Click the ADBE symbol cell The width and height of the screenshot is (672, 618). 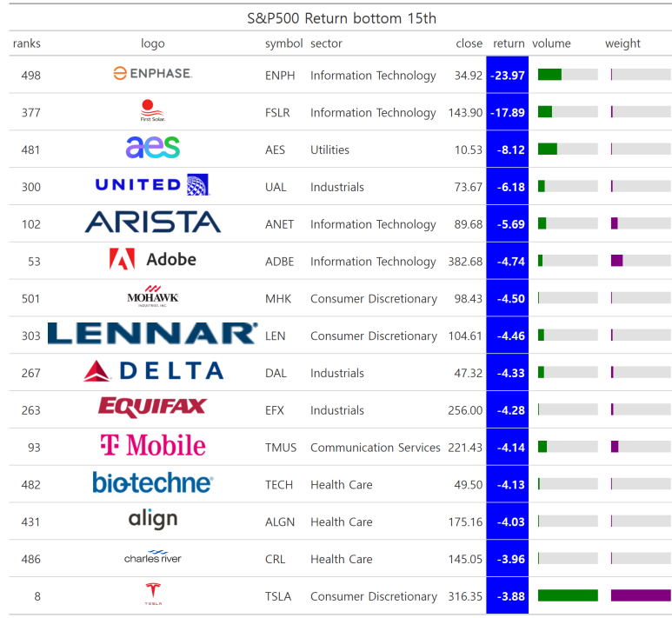279,262
